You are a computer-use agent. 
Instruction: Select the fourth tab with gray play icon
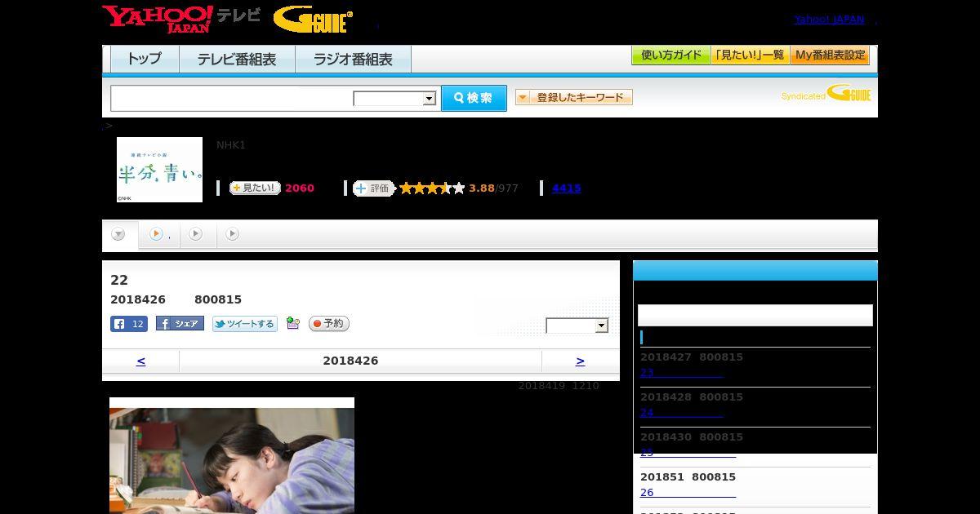click(x=233, y=234)
